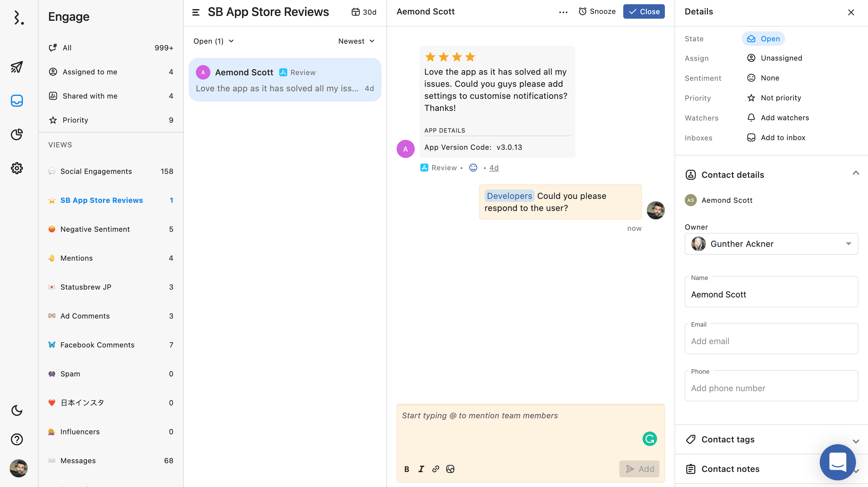Click the Add email input field
The width and height of the screenshot is (868, 487).
point(771,341)
